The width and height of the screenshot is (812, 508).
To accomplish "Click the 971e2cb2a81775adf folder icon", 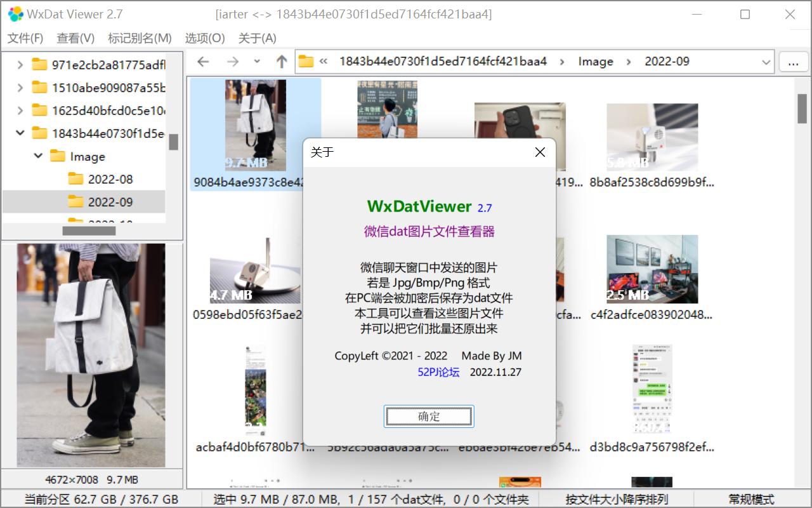I will pos(40,65).
